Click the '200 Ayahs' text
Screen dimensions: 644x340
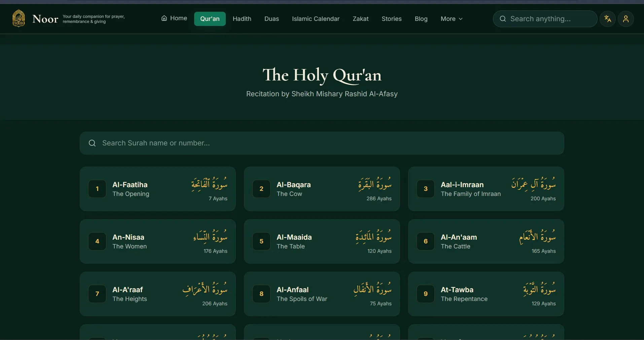pos(543,199)
